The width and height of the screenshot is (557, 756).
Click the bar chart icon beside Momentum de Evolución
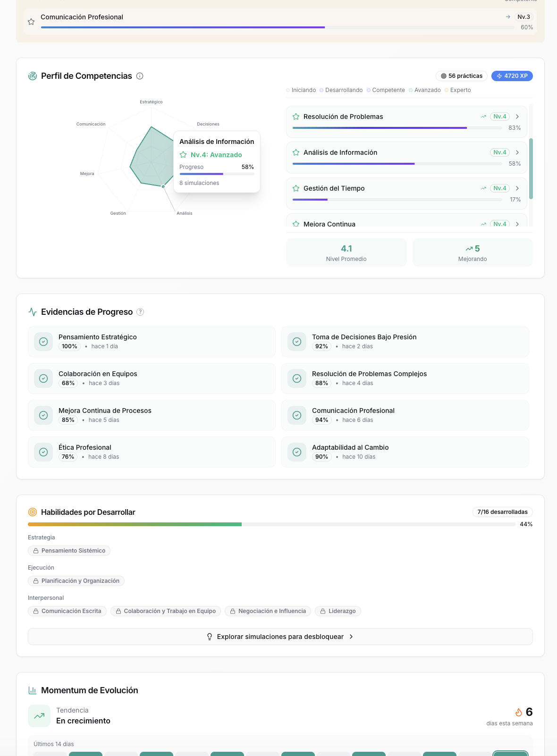[33, 690]
